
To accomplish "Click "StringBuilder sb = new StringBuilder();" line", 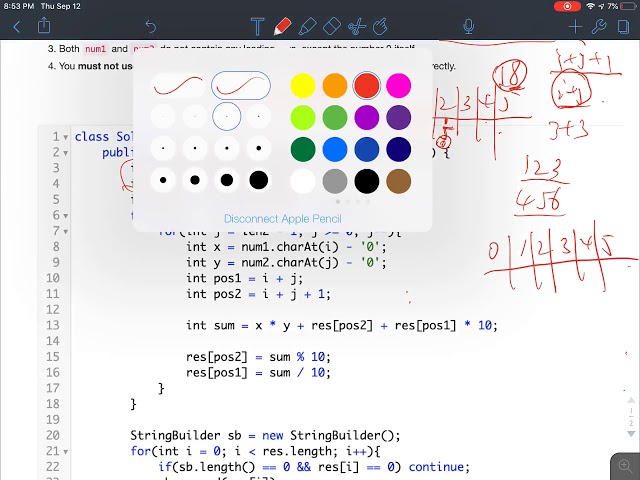I will [265, 436].
